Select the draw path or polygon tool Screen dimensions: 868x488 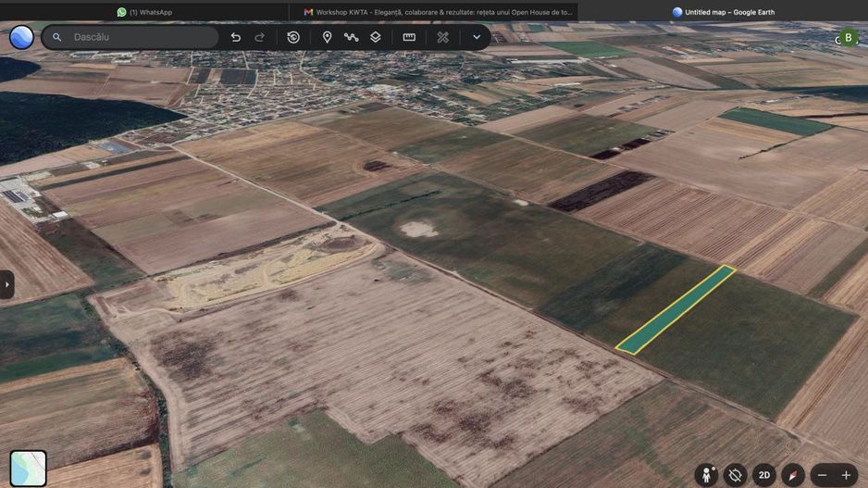pyautogui.click(x=351, y=37)
